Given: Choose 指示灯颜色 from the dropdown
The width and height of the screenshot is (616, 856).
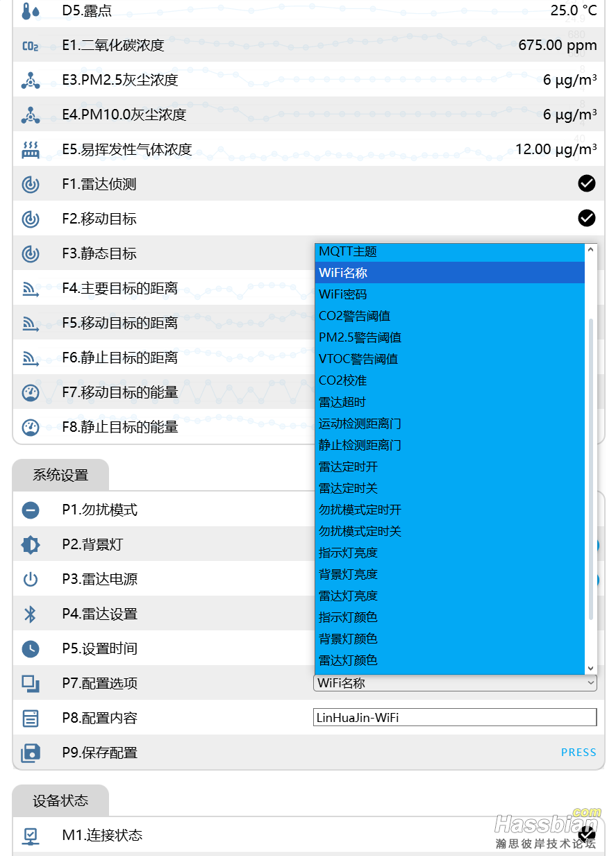Looking at the screenshot, I should (x=450, y=617).
